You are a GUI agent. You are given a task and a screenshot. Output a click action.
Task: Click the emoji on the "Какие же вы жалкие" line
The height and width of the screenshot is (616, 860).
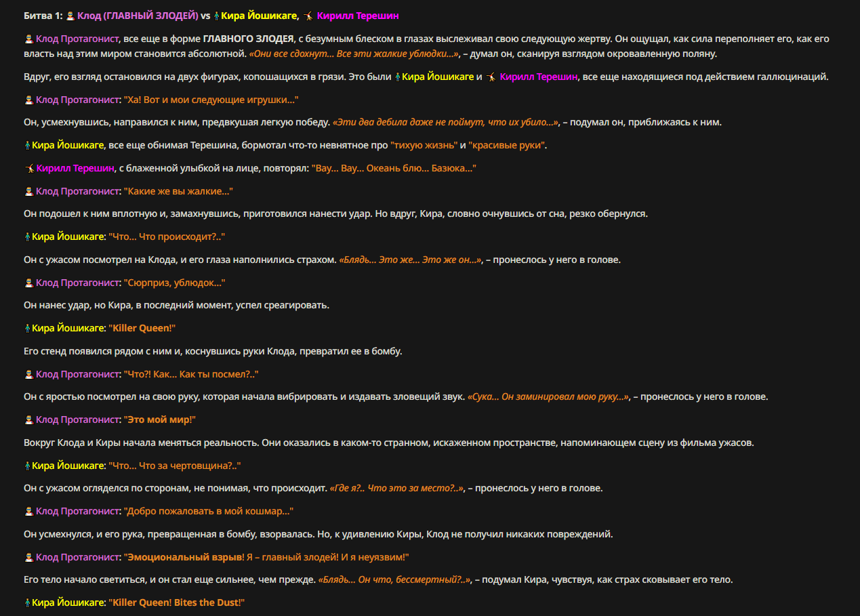(x=28, y=192)
